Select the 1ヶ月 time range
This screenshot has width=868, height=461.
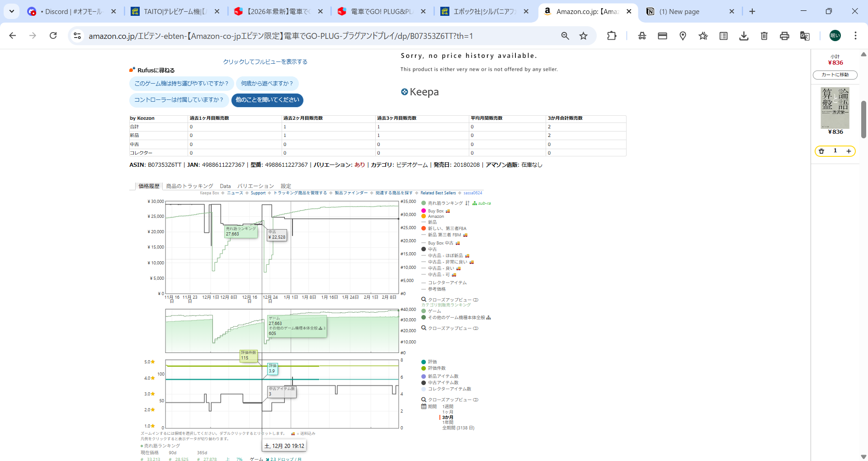(x=448, y=412)
